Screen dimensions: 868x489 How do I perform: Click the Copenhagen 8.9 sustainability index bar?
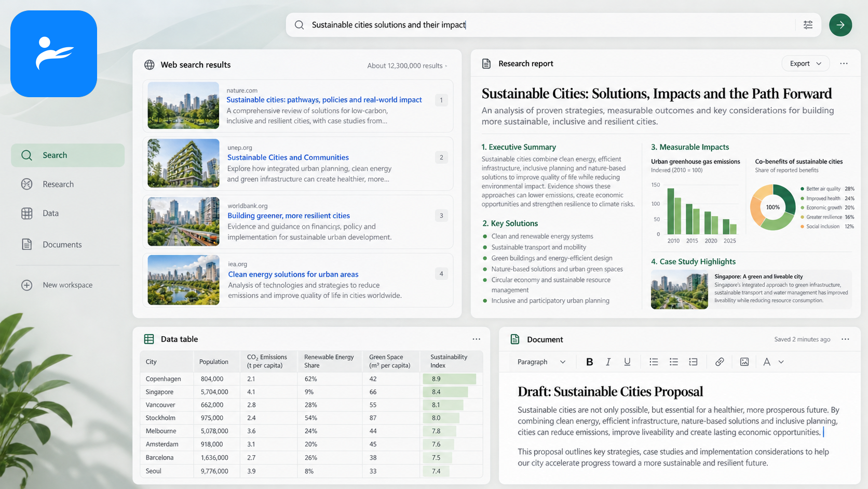pos(450,379)
